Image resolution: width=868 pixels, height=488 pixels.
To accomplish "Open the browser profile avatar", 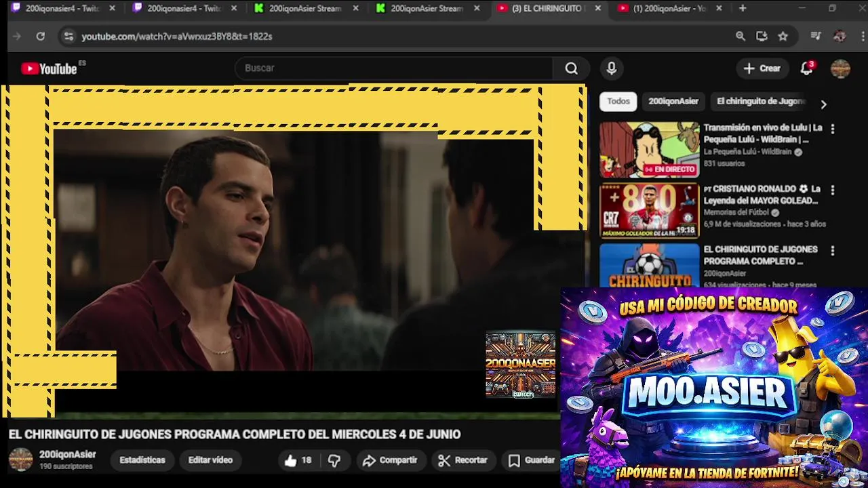I will coord(840,37).
